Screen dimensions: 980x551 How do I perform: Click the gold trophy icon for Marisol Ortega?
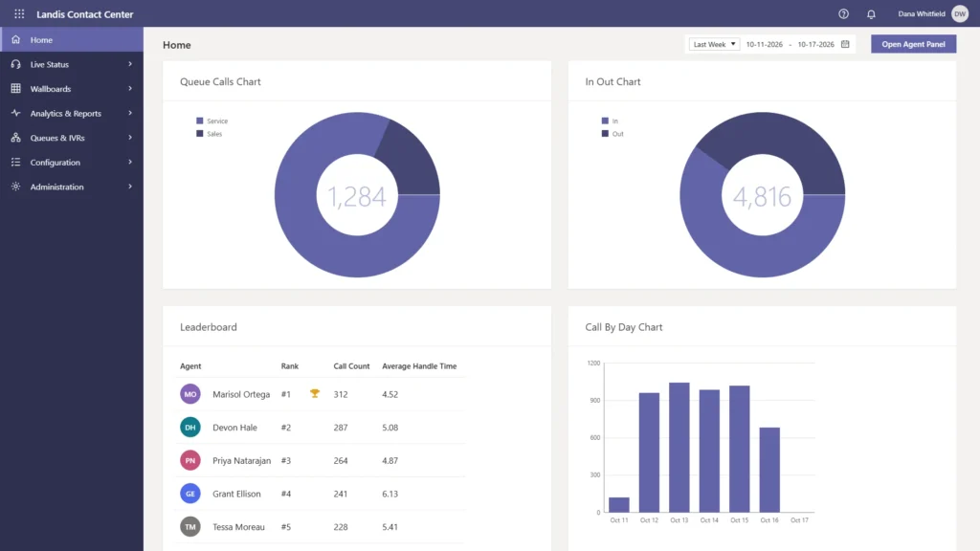(x=314, y=393)
